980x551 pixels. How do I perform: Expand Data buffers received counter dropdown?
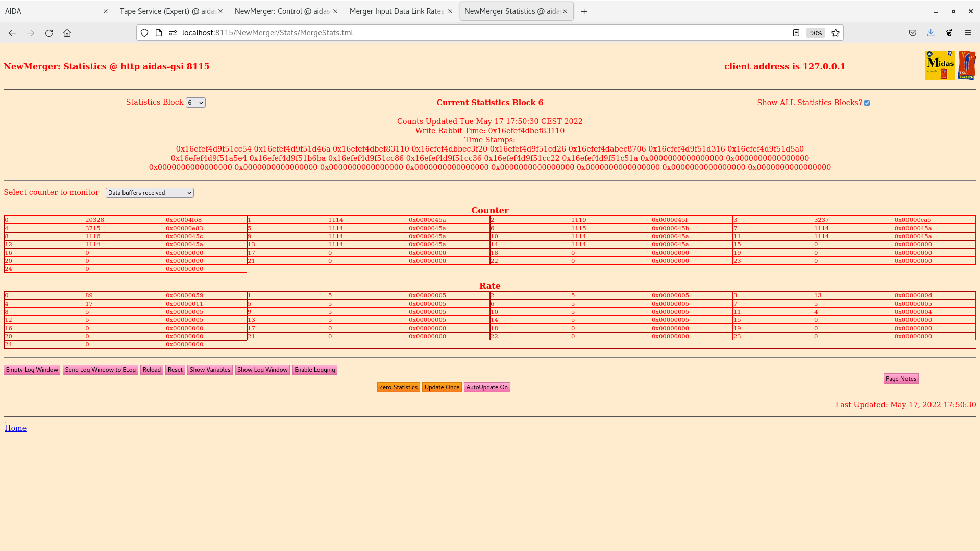point(150,193)
